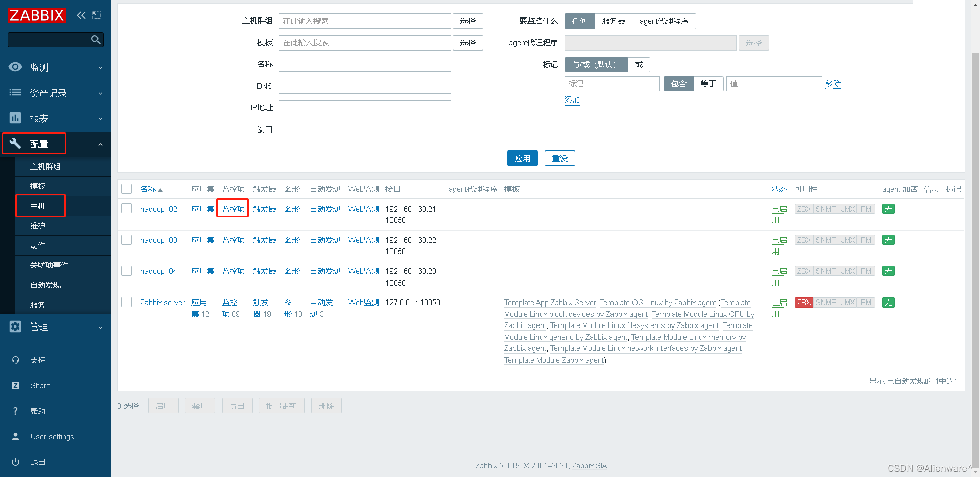Select 任何 for what to monitor
980x477 pixels.
coord(580,21)
